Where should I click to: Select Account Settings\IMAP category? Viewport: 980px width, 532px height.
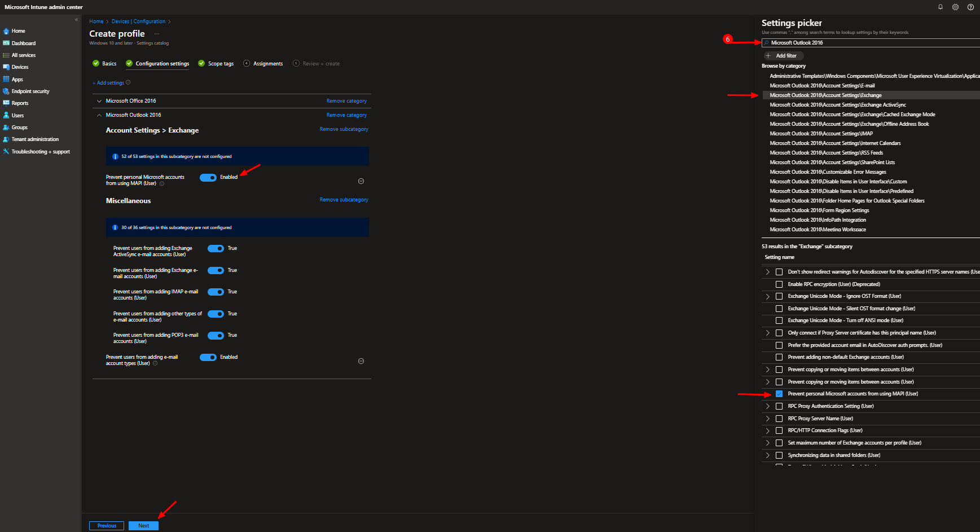[x=821, y=134]
